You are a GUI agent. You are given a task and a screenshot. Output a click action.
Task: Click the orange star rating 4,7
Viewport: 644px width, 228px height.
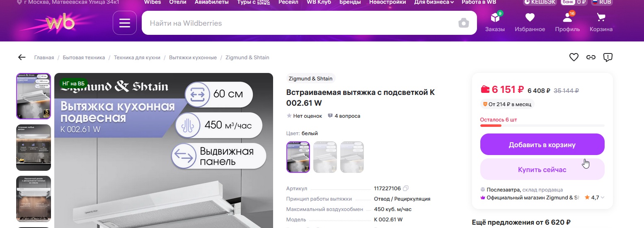587,197
